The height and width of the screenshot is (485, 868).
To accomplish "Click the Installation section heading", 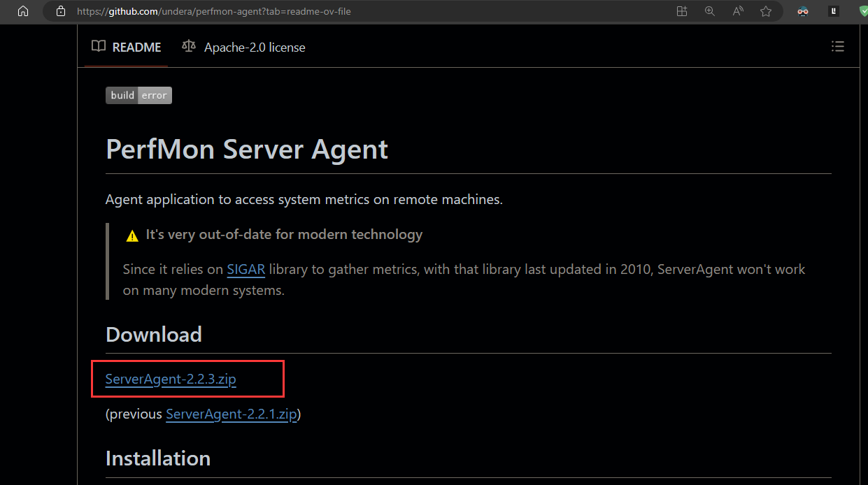I will click(x=158, y=458).
